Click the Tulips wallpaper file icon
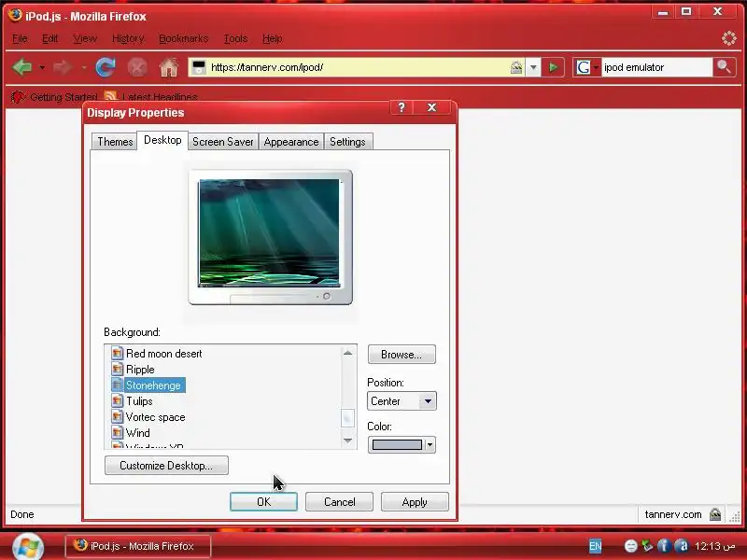 [118, 401]
